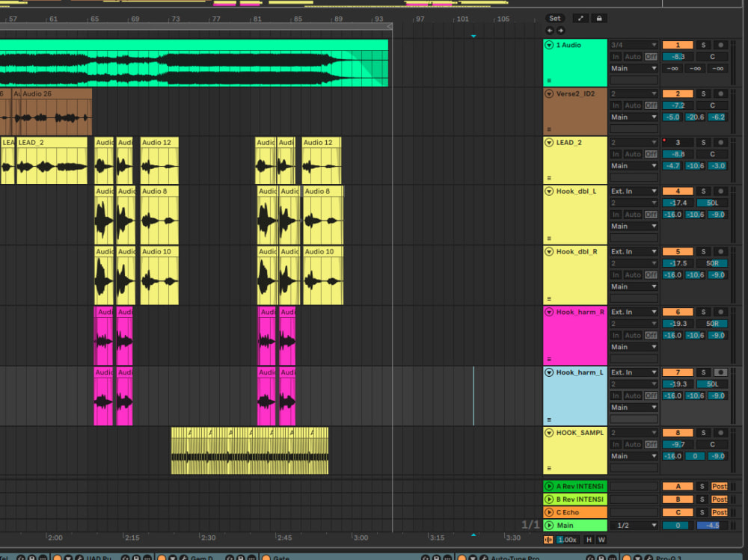This screenshot has width=748, height=560.
Task: Select the first Audio 12 clip on LEAD_2
Action: point(159,160)
